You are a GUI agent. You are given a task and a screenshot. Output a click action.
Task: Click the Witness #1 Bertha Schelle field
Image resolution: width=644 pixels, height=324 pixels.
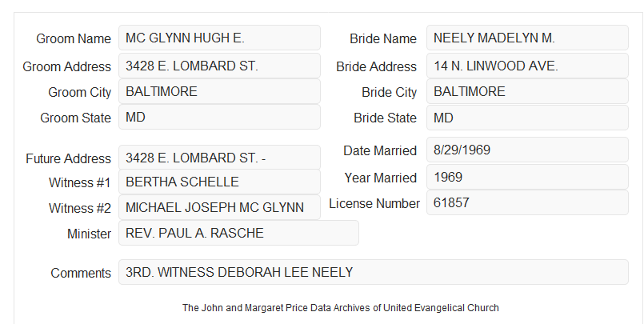tap(219, 182)
